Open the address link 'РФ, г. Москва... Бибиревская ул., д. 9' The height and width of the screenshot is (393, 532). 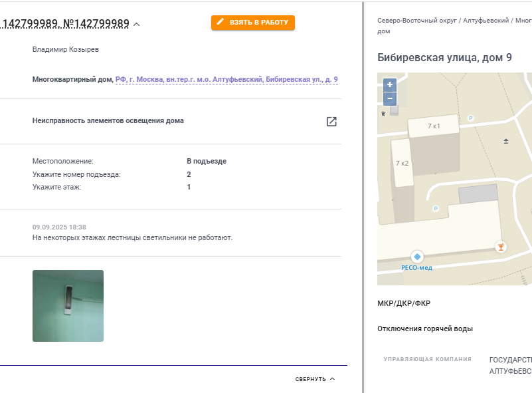tap(226, 80)
